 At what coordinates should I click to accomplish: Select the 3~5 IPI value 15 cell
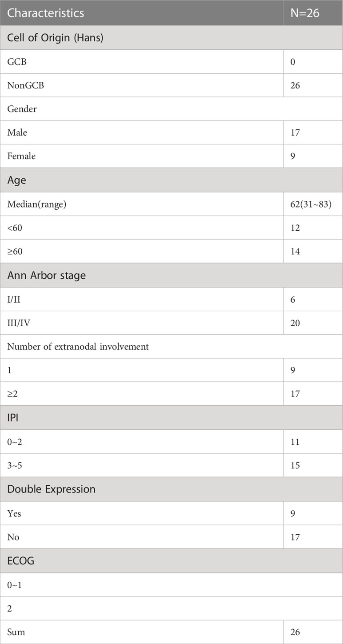coord(313,465)
